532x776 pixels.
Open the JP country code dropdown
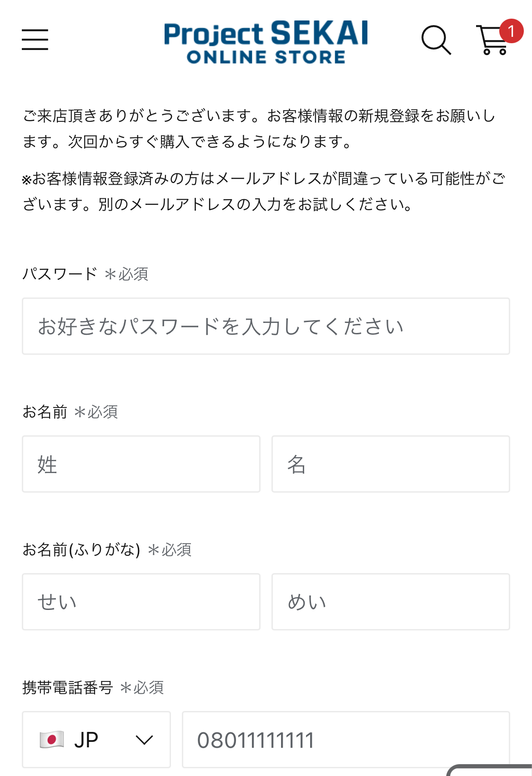96,740
